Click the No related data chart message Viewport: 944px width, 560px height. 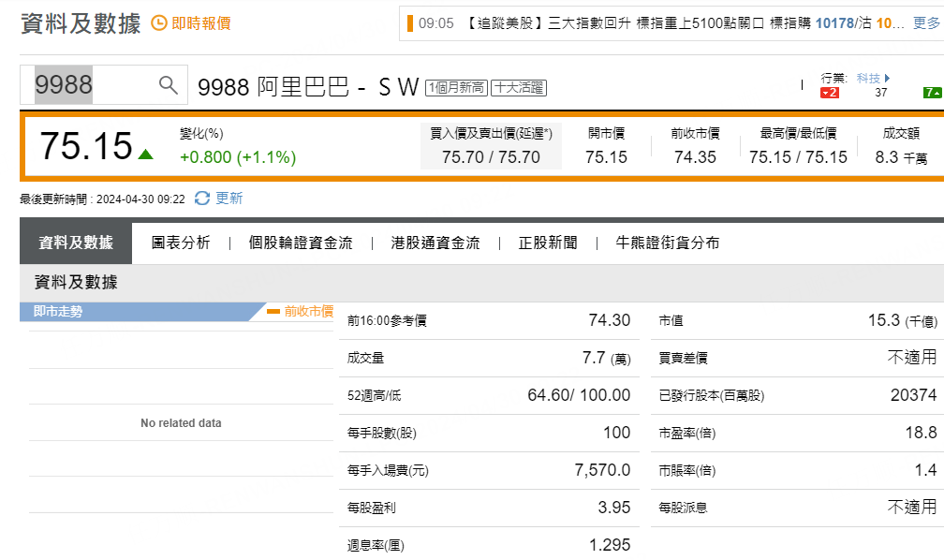[x=181, y=423]
